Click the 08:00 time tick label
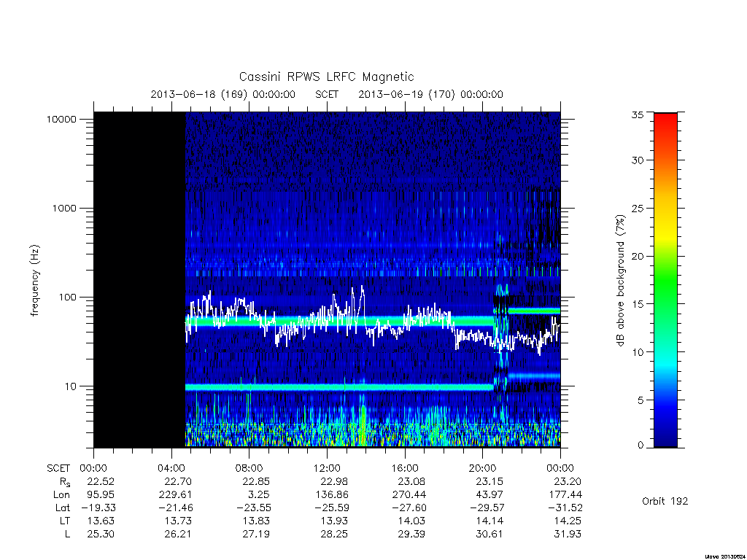Screen dimensions: 747x560 249,468
